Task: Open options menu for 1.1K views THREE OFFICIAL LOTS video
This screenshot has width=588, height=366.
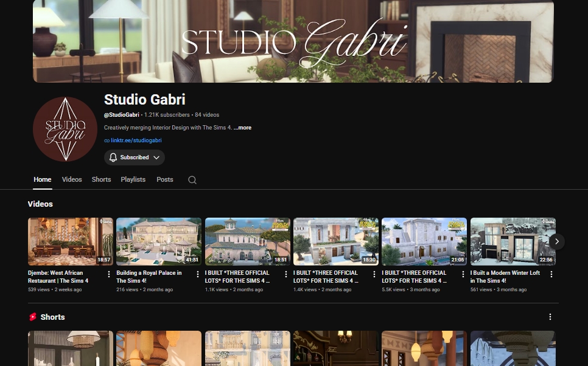Action: coord(285,274)
